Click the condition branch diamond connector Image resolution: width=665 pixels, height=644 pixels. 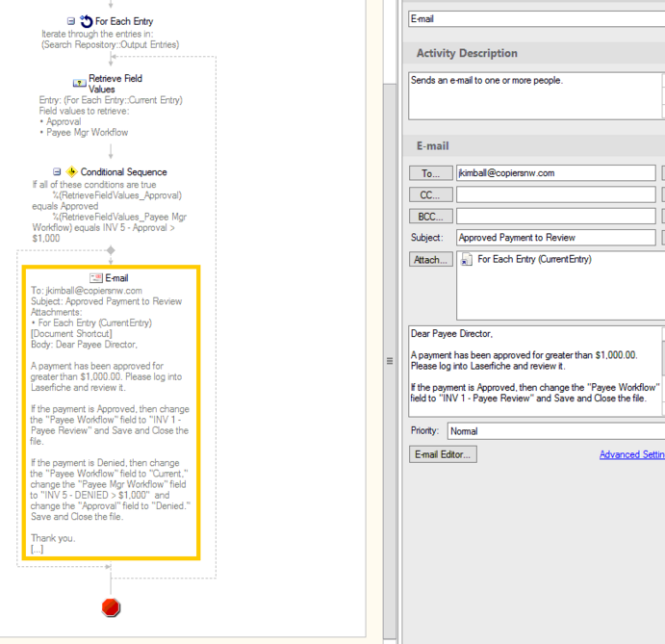coord(111,250)
